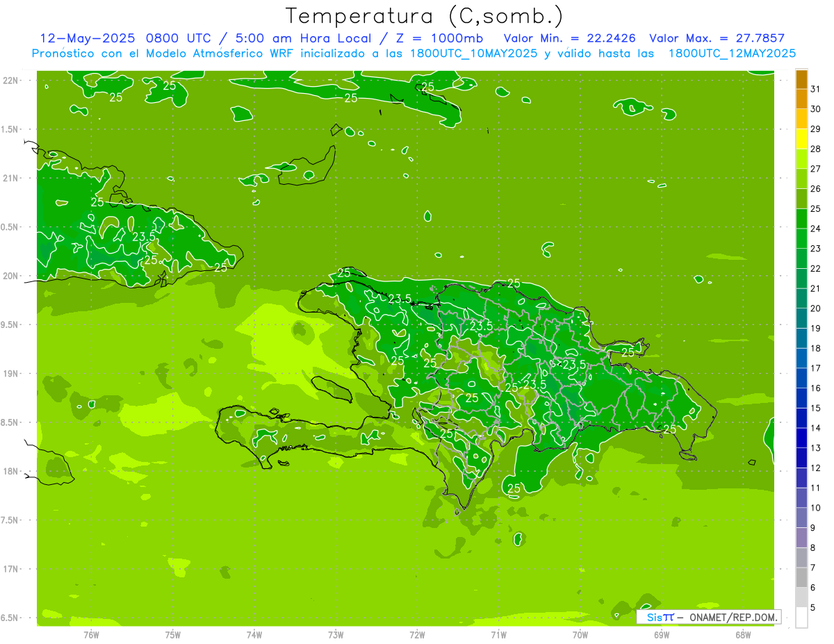Click the latitude axis label '17N'

[12, 569]
